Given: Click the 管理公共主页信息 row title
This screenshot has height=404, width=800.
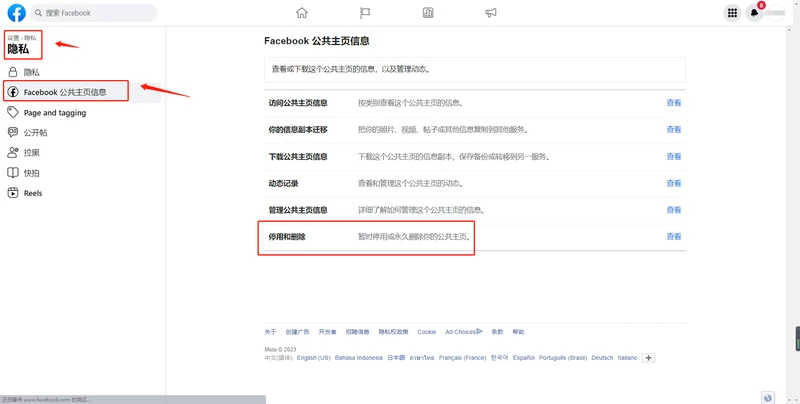Looking at the screenshot, I should point(298,210).
